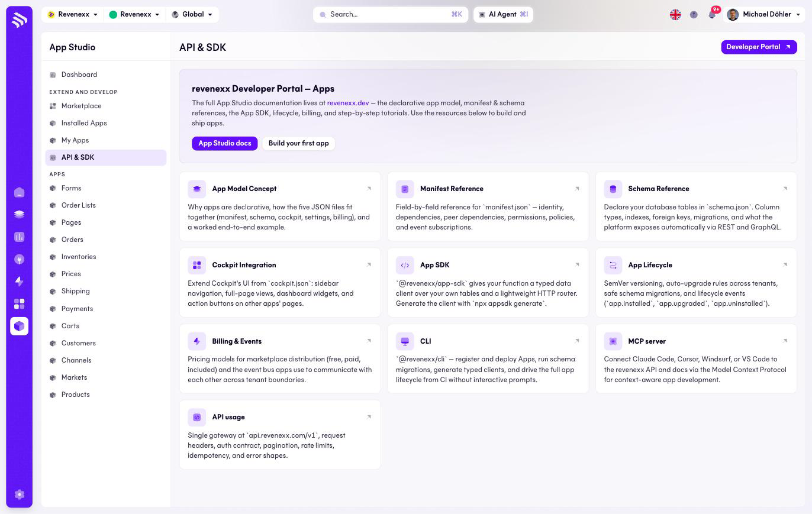Open Pages in the sidebar
Image resolution: width=812 pixels, height=514 pixels.
coord(105,222)
